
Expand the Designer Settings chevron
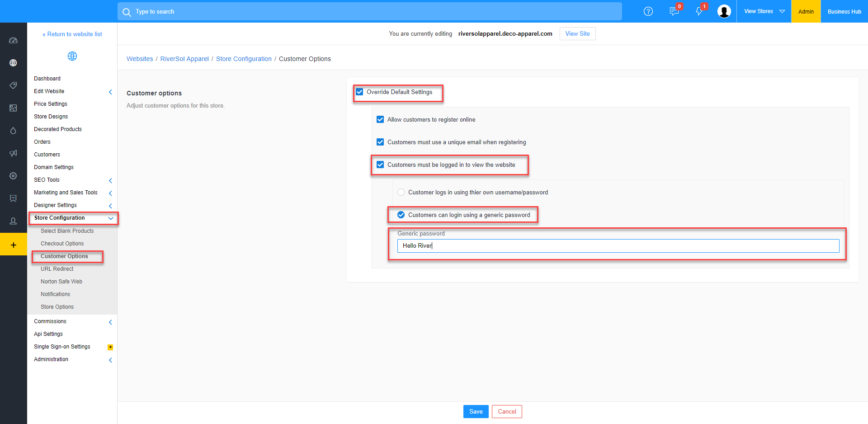pos(110,206)
